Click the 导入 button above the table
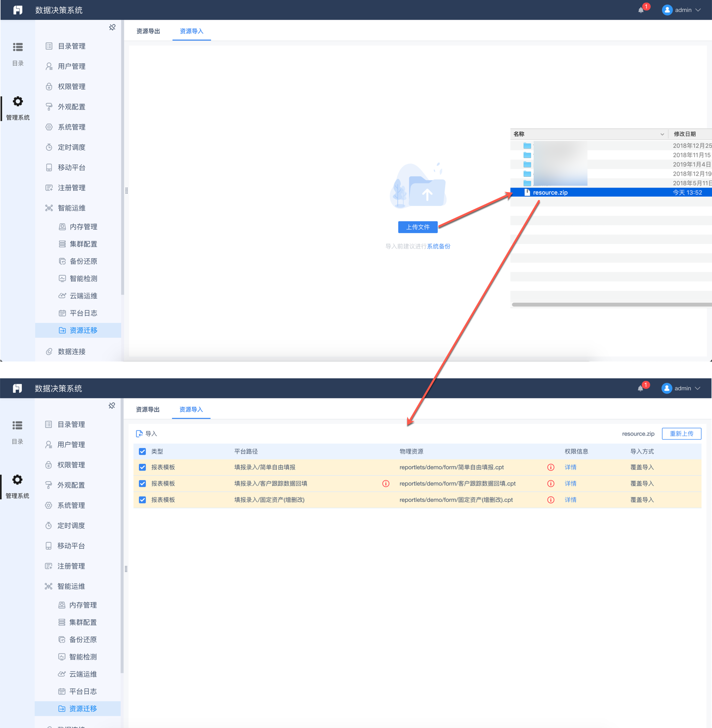The width and height of the screenshot is (712, 728). [x=146, y=434]
